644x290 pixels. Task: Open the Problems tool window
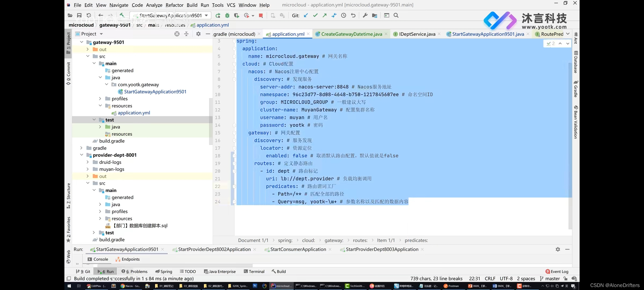(x=134, y=271)
